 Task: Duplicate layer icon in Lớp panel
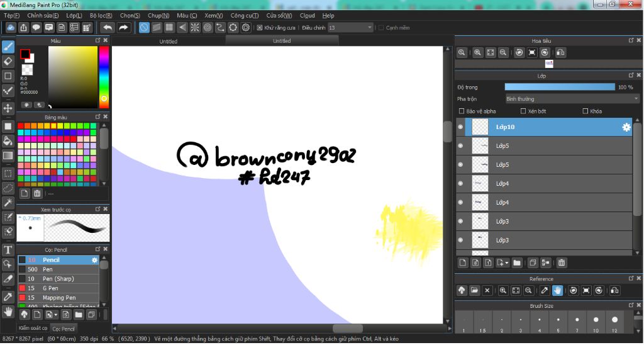(533, 263)
